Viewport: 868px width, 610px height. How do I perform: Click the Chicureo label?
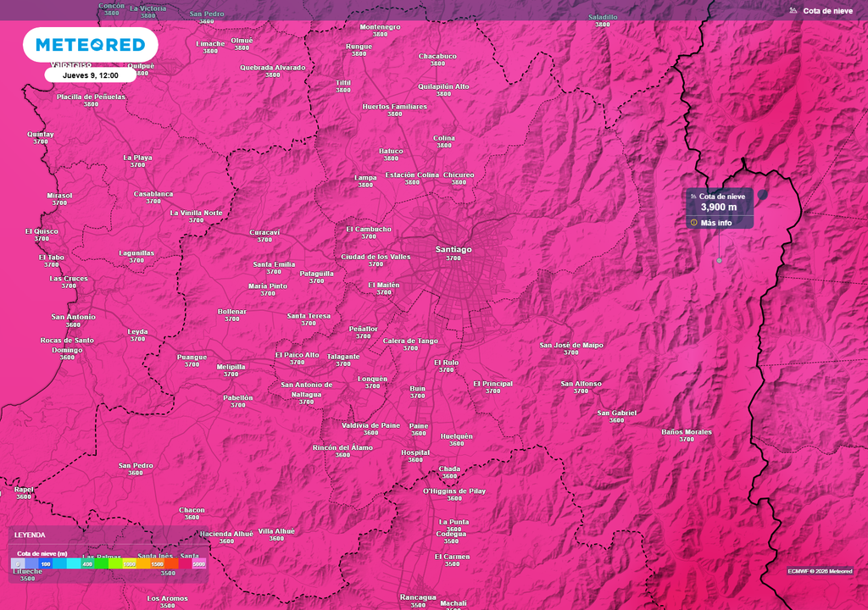tap(459, 175)
